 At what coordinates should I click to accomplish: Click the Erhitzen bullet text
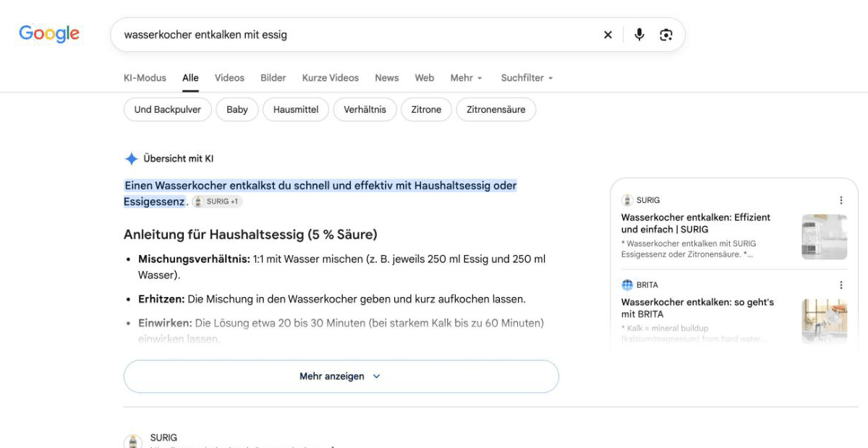tap(332, 299)
